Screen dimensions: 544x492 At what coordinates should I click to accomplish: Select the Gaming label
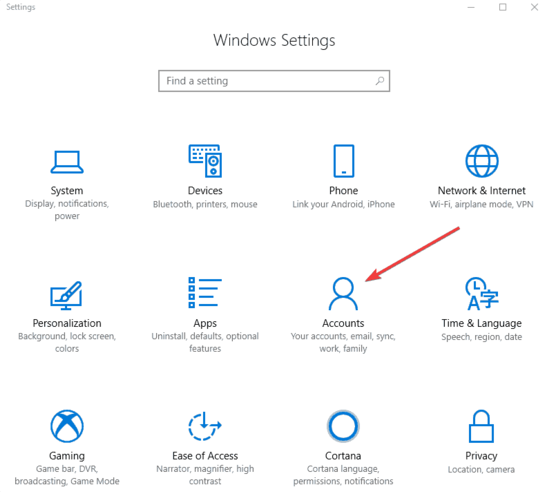(67, 456)
